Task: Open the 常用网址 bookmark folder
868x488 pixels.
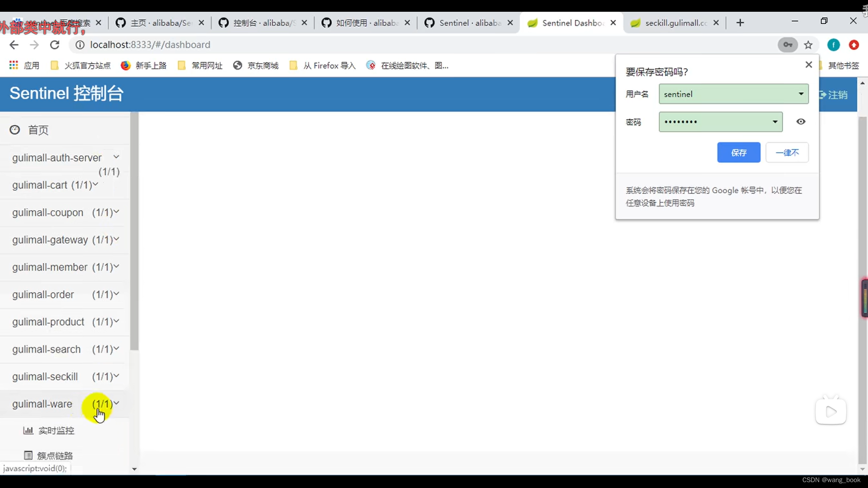Action: 200,66
